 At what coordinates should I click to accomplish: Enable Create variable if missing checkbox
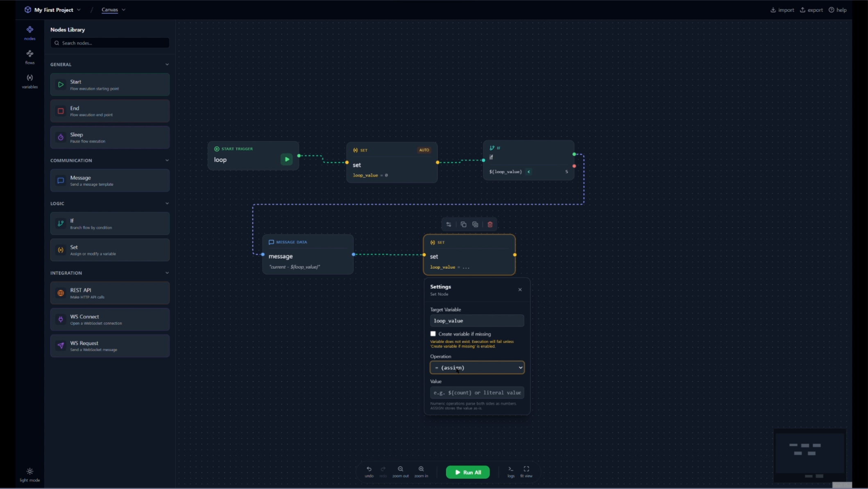click(x=433, y=334)
